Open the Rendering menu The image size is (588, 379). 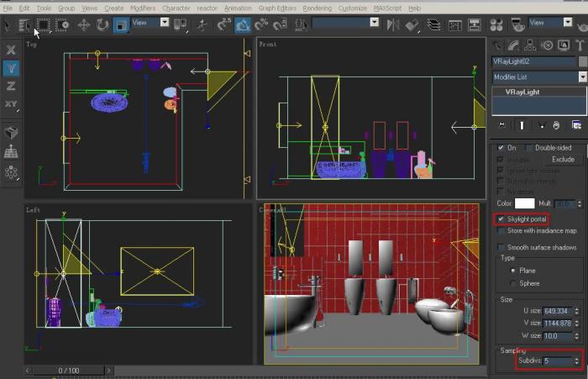click(x=317, y=8)
